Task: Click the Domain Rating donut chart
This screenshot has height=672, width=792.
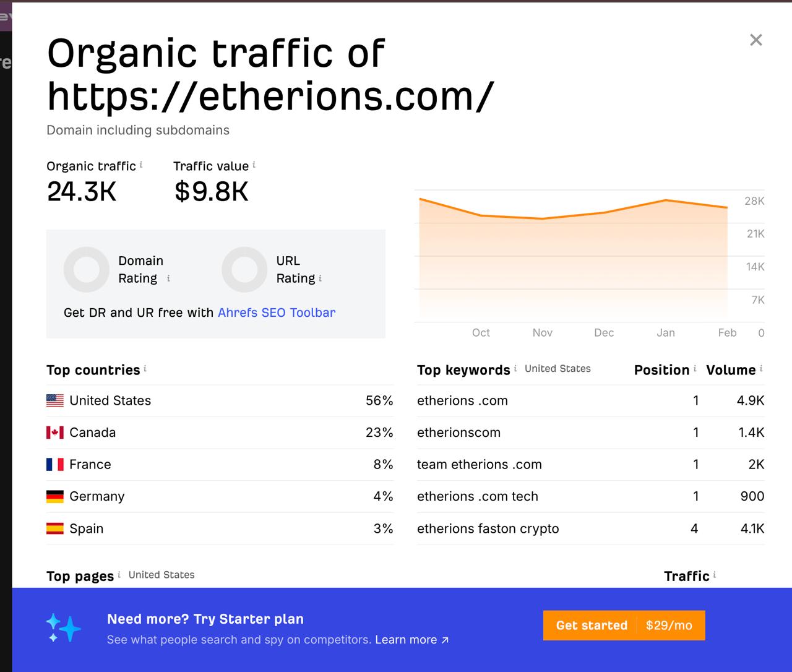Action: pos(87,270)
